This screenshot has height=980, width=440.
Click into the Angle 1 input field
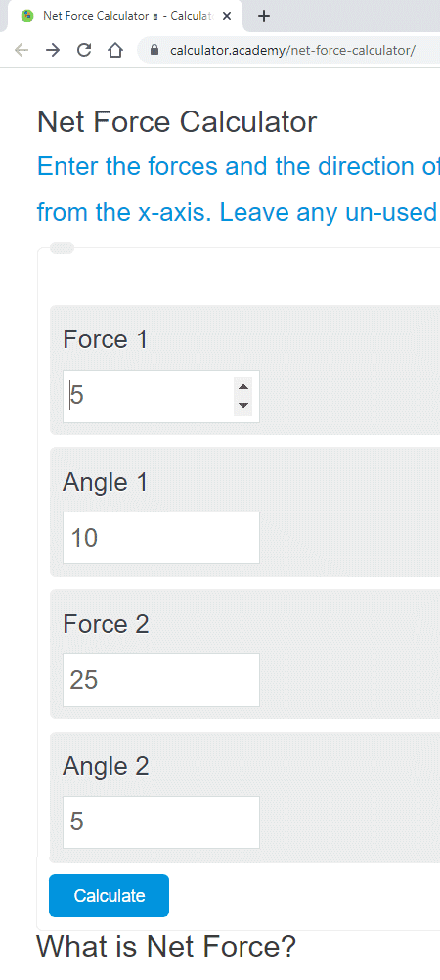click(x=161, y=538)
